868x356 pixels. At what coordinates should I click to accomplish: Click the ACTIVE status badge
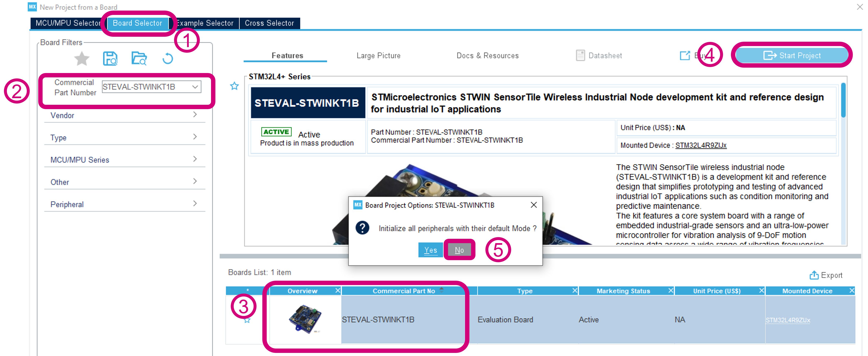pos(276,132)
